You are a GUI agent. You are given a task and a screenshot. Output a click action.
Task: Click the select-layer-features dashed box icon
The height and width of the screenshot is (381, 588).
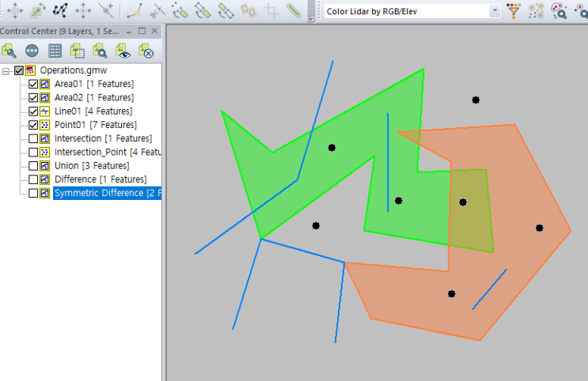tap(78, 51)
